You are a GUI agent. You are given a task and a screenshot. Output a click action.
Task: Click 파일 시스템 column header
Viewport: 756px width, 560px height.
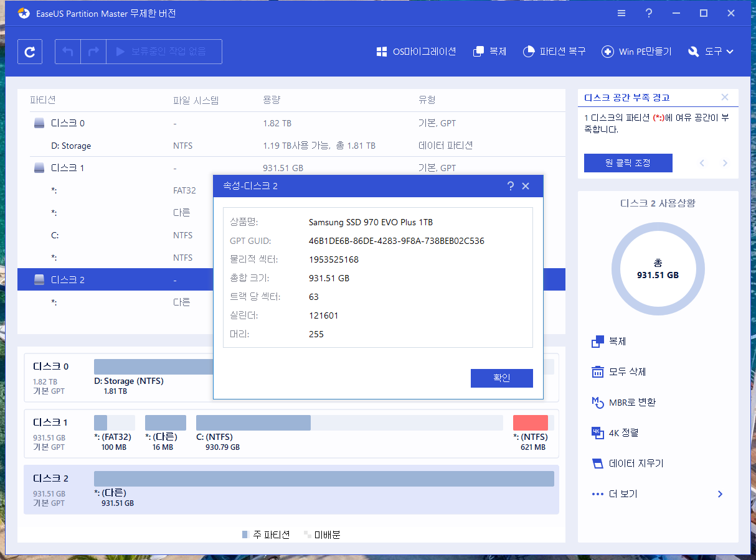pos(196,100)
